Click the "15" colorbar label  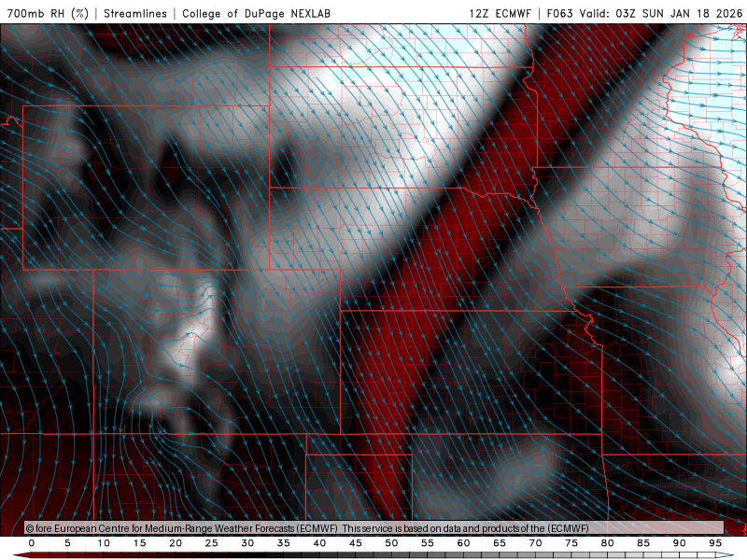click(x=139, y=543)
